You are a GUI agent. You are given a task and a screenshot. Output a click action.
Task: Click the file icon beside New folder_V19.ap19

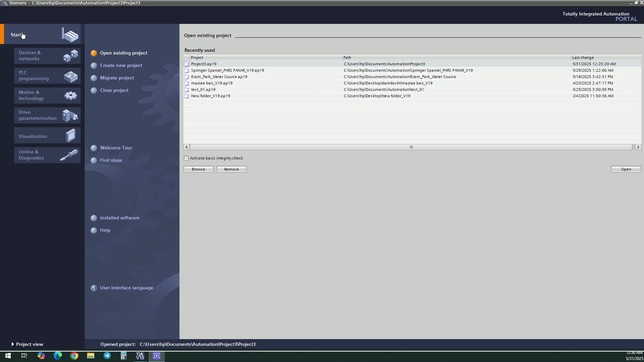pos(187,96)
